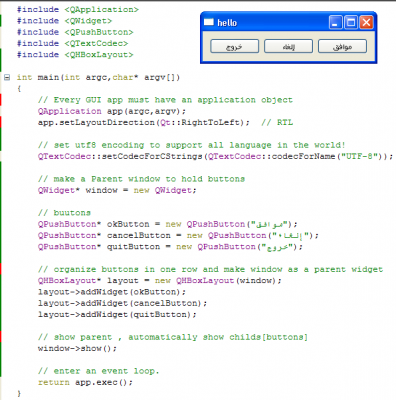396x400 pixels.
Task: Click the 'make a Parent window' comment
Action: [141, 179]
